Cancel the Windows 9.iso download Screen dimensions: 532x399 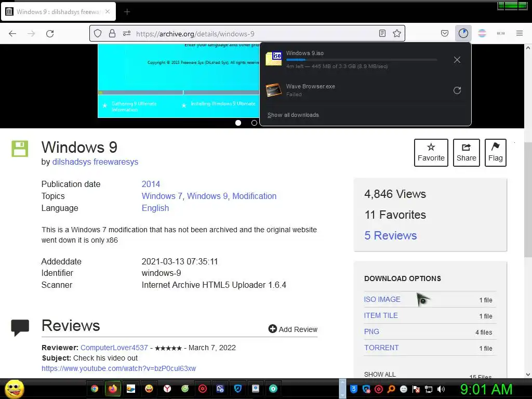[x=457, y=60]
